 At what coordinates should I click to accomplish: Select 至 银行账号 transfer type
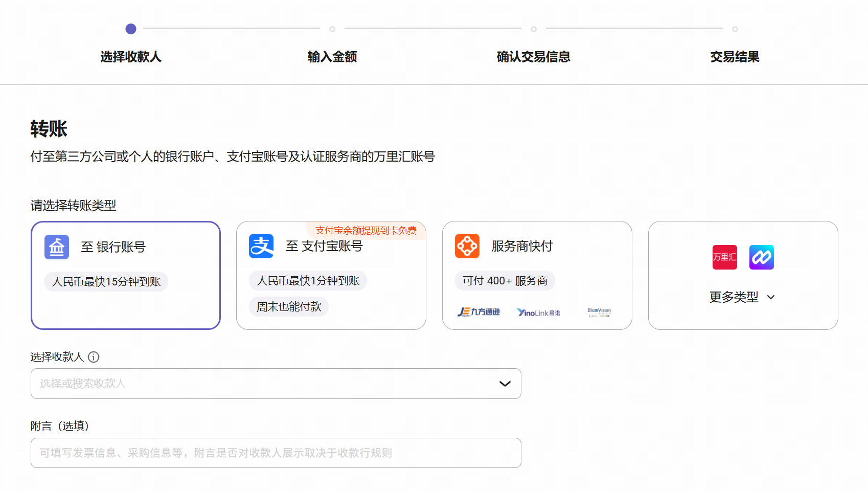126,275
